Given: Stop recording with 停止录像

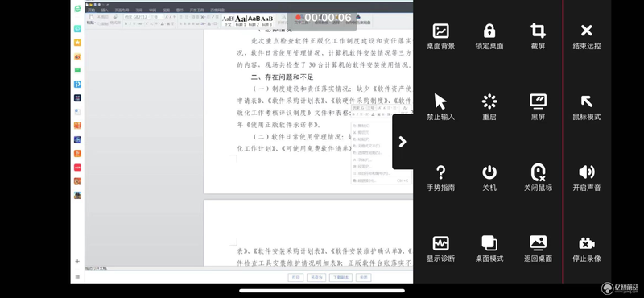Looking at the screenshot, I should coord(587,249).
